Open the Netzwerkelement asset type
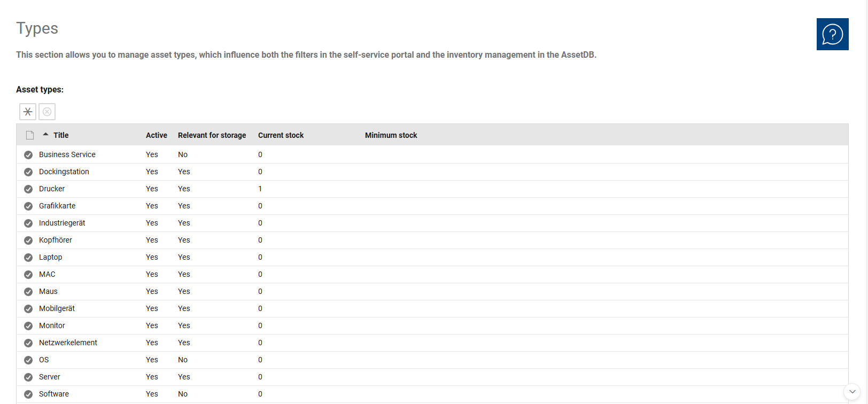 click(68, 343)
